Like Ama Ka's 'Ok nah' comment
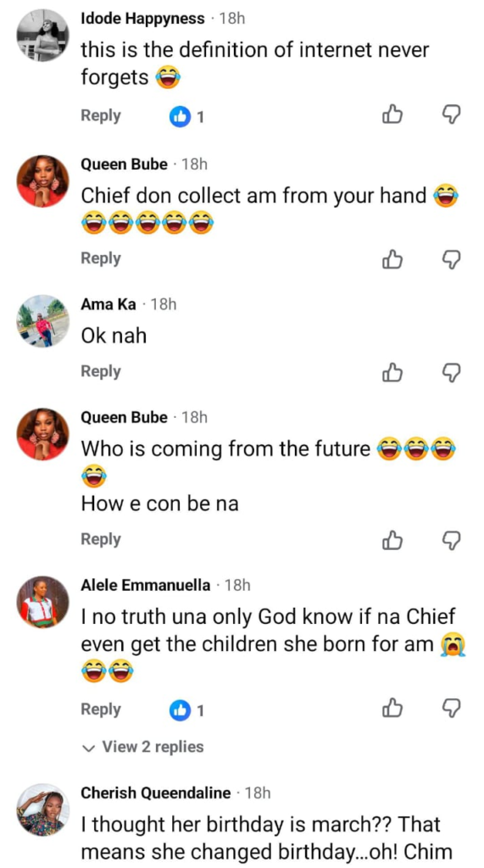 click(x=392, y=372)
